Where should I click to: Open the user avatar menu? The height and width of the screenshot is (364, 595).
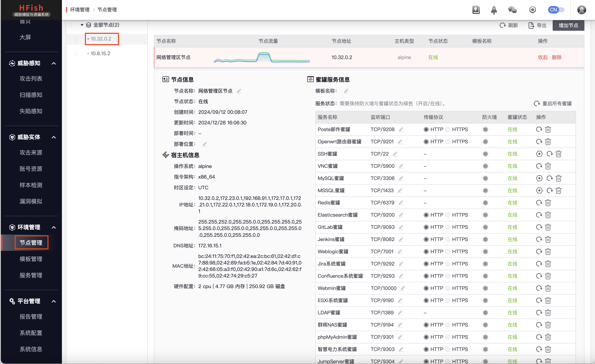pos(582,10)
